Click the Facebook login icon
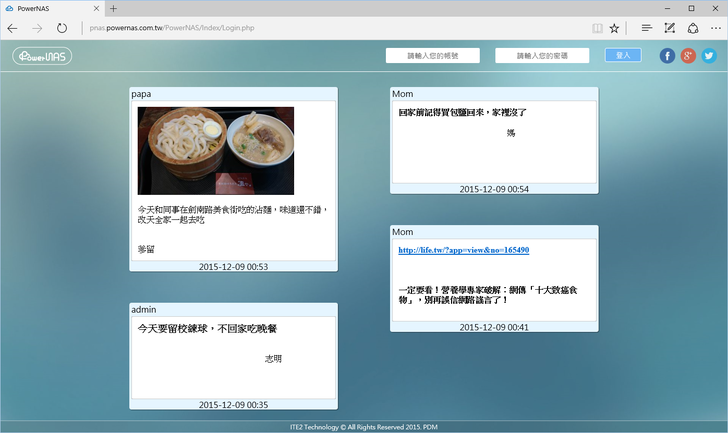Screen dimensions: 728x433 [x=667, y=56]
